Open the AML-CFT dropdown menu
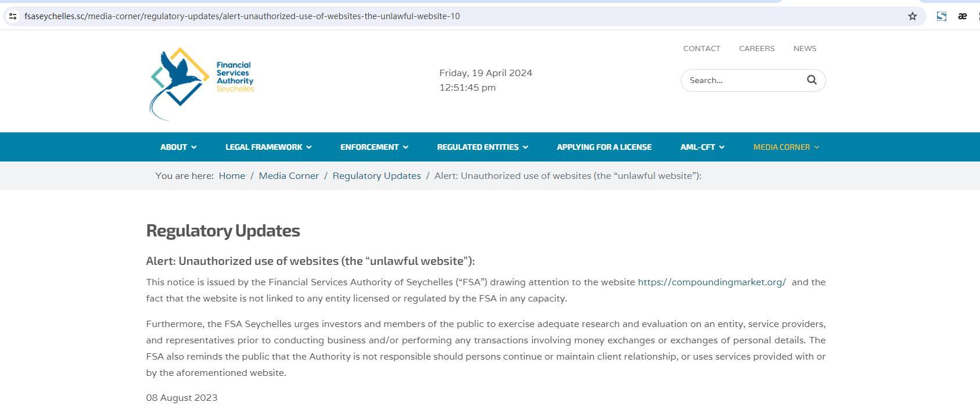980x420 pixels. pos(702,147)
